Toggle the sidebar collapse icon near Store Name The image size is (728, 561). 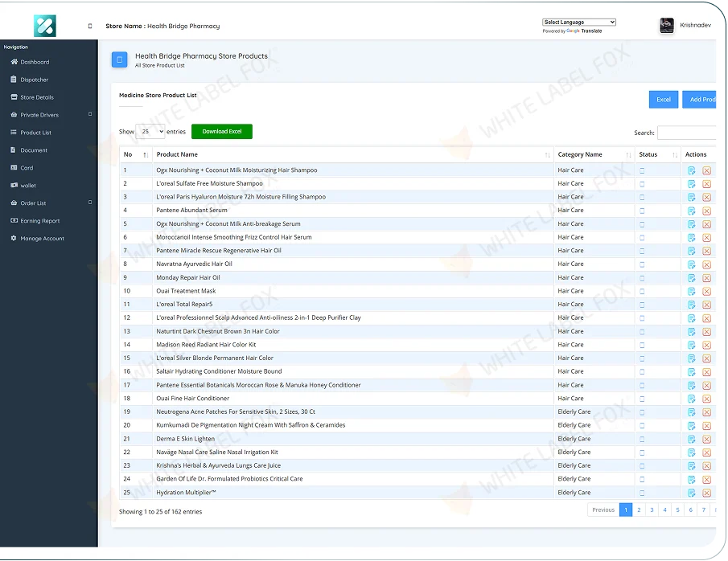point(90,26)
